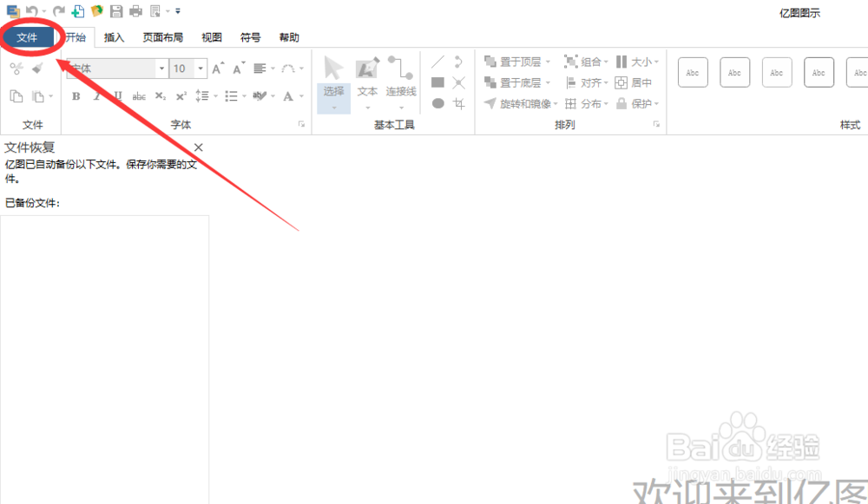This screenshot has height=504, width=868.
Task: Toggle Bold formatting
Action: [x=76, y=96]
